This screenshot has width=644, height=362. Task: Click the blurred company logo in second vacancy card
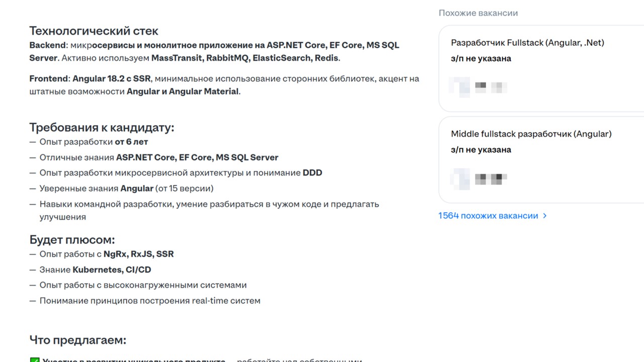click(x=460, y=178)
